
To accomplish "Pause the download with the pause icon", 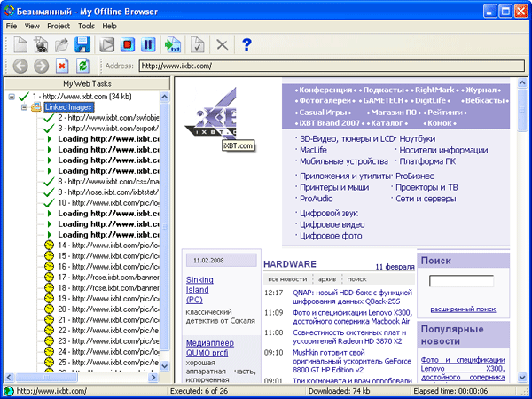I will click(148, 44).
